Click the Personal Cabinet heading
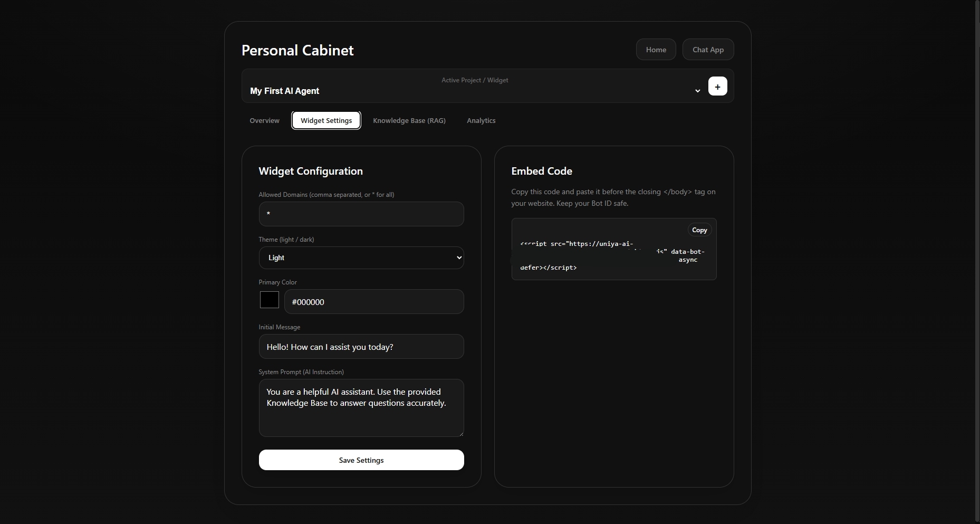Viewport: 980px width, 524px height. (x=297, y=51)
